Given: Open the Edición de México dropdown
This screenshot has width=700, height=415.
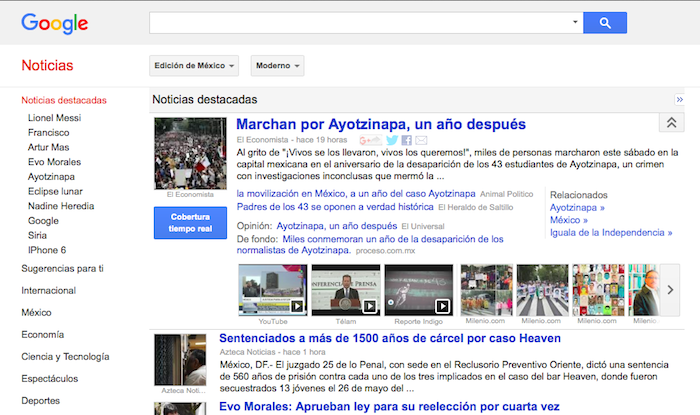Looking at the screenshot, I should [x=194, y=66].
